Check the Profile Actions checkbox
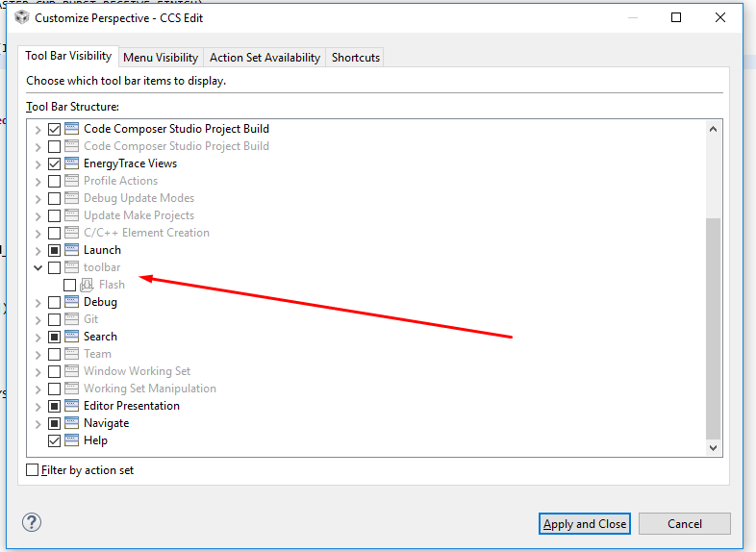The width and height of the screenshot is (756, 552). tap(54, 181)
